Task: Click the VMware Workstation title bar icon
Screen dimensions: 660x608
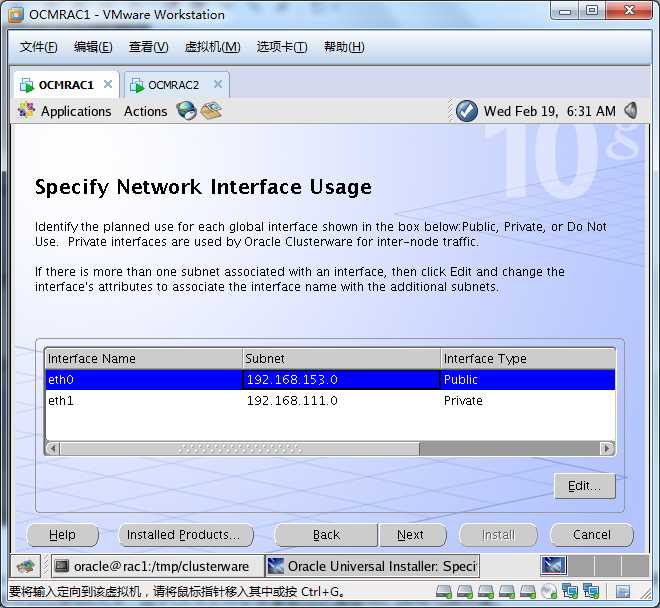Action: 16,15
